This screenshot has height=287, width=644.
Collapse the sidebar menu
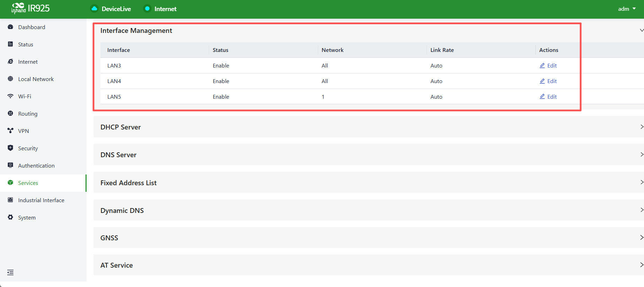point(10,272)
